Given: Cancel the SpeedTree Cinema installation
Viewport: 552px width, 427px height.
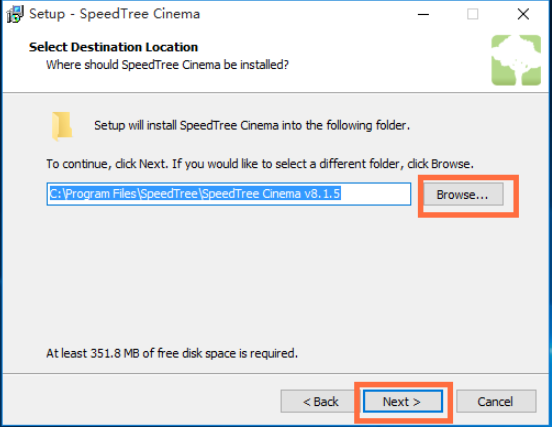Looking at the screenshot, I should tap(496, 401).
